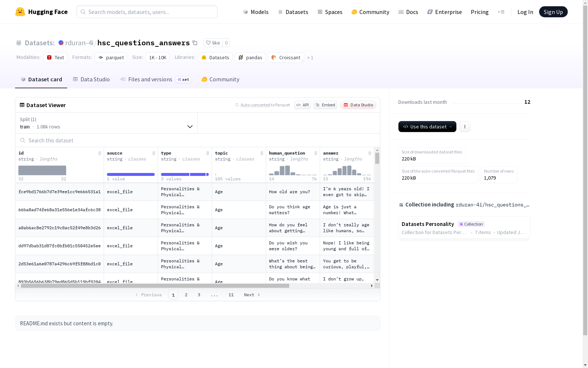
Task: Click the Previous page button
Action: click(x=148, y=295)
